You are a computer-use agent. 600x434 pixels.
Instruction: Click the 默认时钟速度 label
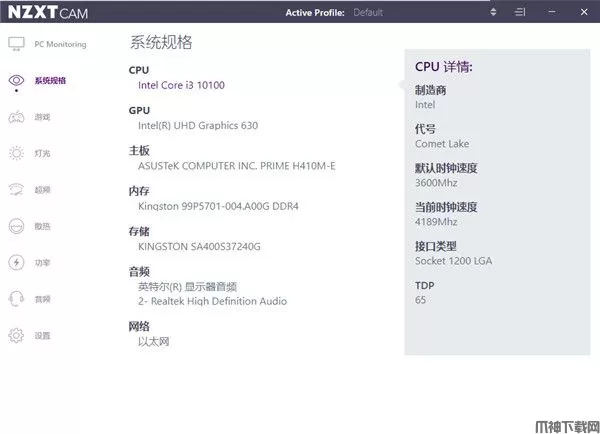446,168
